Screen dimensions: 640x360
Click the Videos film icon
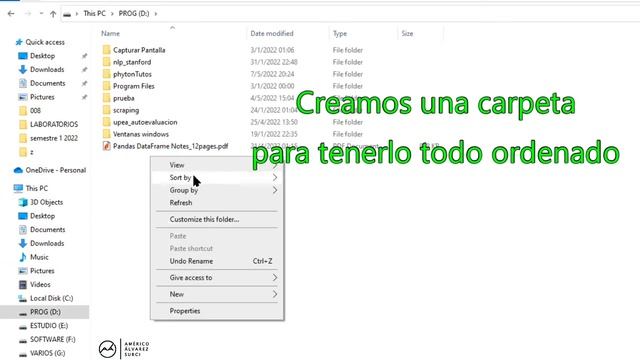(x=23, y=284)
